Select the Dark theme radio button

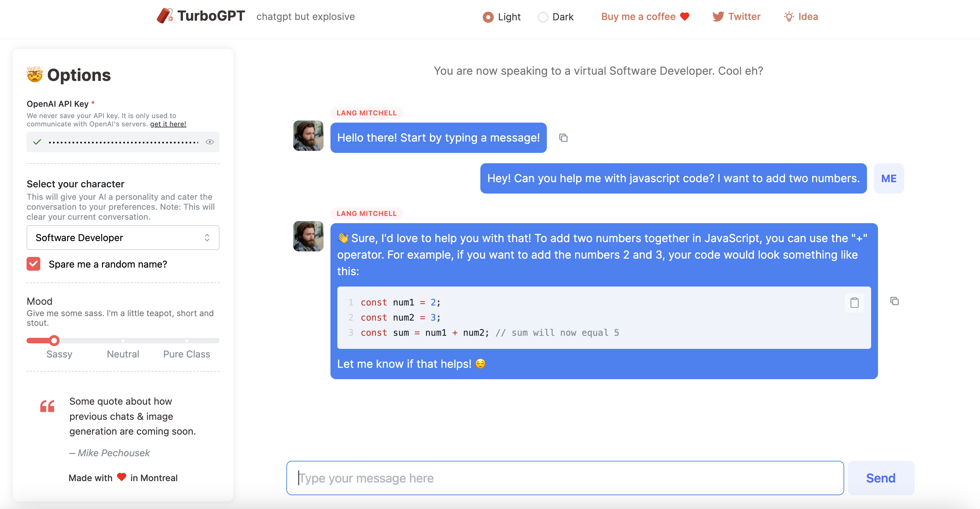(x=542, y=17)
